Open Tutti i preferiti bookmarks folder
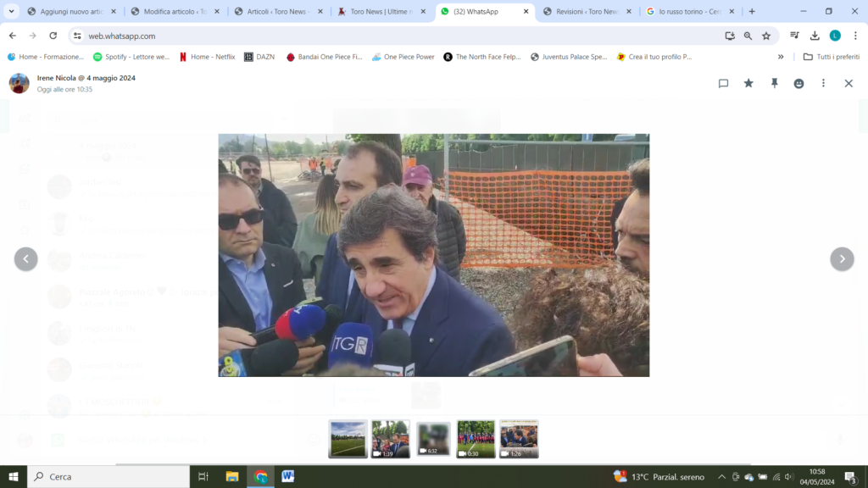This screenshot has height=488, width=868. pyautogui.click(x=831, y=57)
